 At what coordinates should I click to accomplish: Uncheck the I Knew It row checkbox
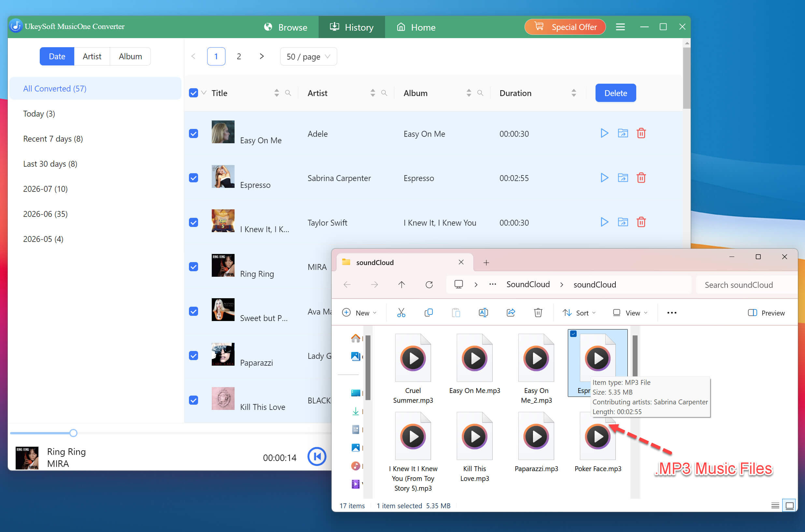point(194,223)
